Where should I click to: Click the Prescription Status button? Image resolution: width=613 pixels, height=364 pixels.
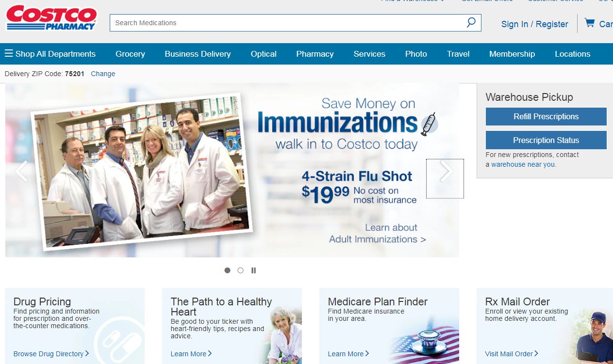tap(546, 140)
